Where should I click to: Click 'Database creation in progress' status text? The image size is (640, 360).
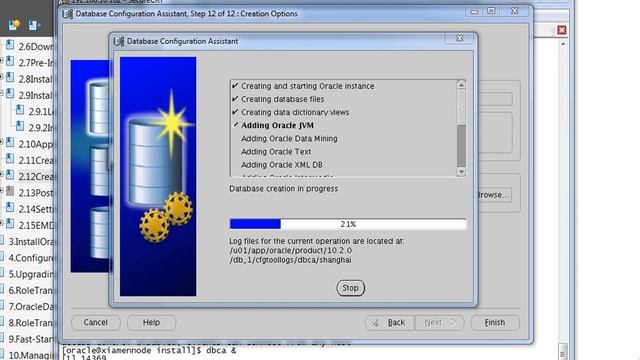pyautogui.click(x=283, y=189)
